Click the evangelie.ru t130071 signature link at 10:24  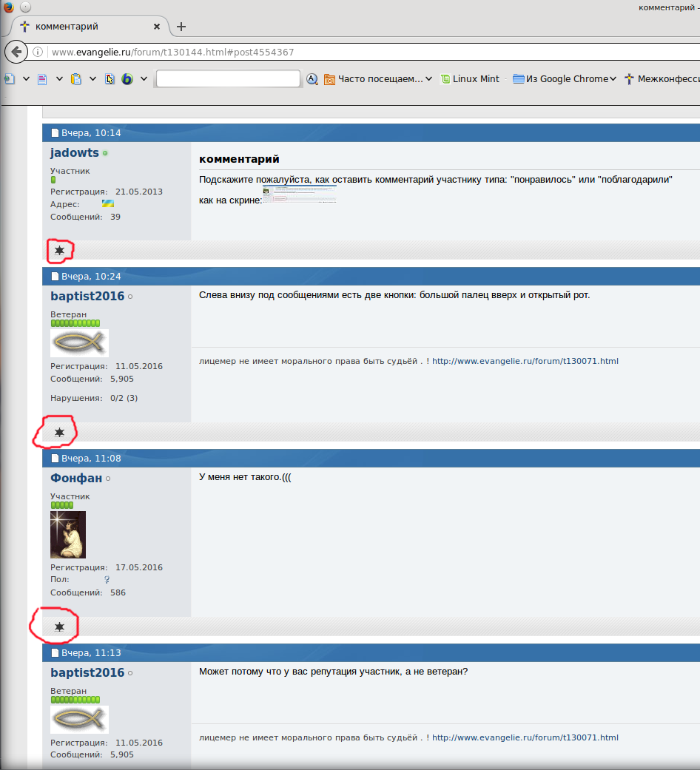[525, 361]
